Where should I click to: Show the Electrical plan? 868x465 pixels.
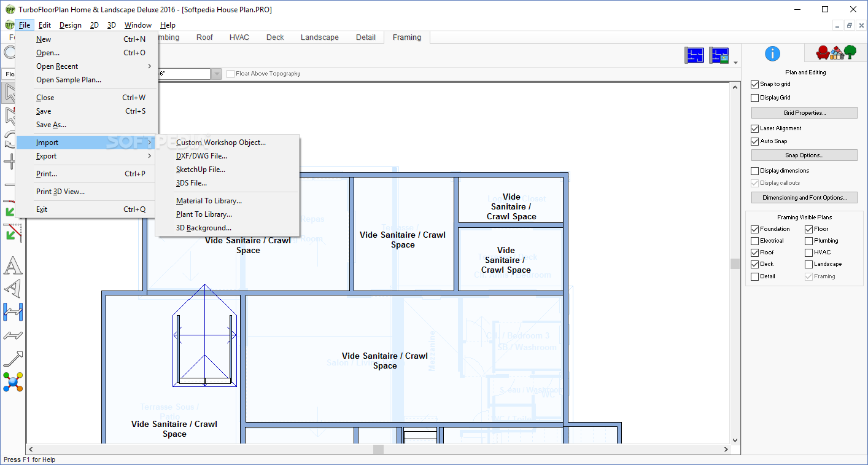755,241
